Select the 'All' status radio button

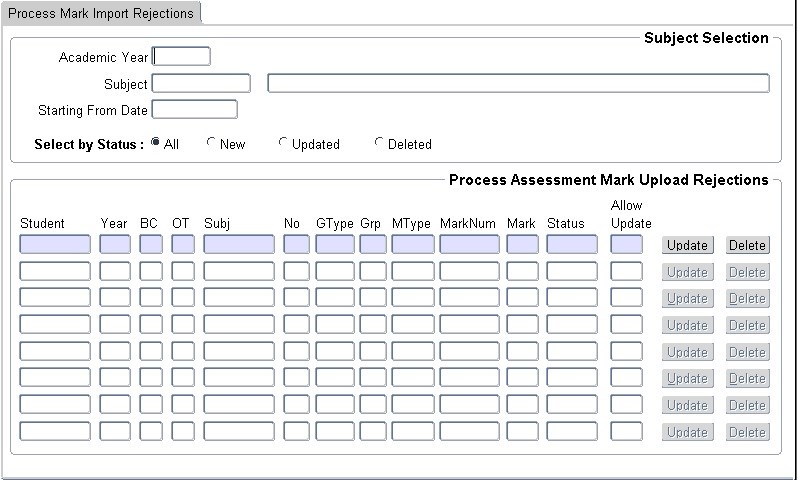[156, 143]
